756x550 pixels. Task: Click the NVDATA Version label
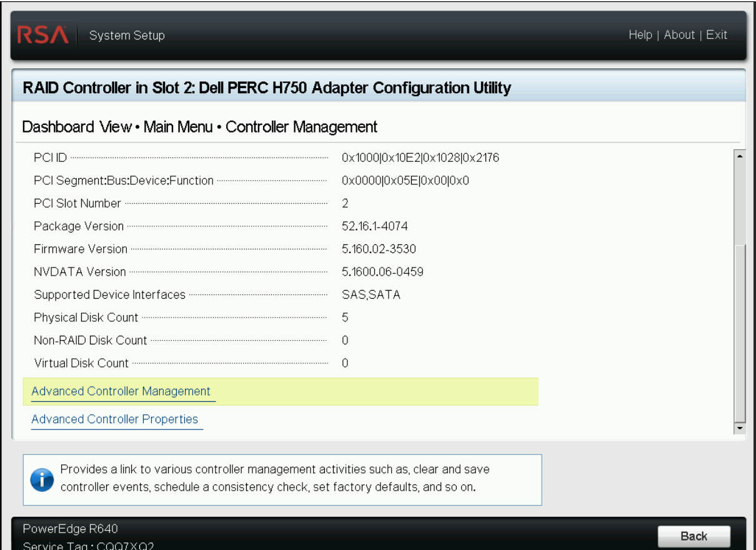[80, 272]
